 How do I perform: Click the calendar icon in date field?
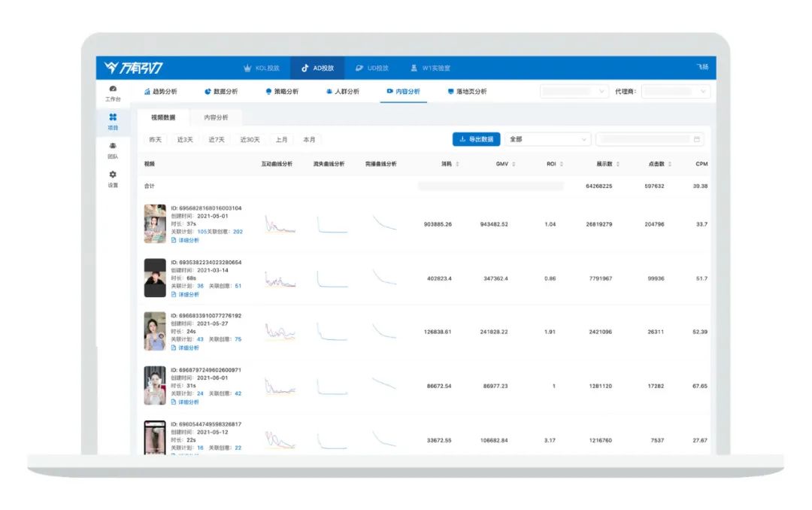pos(697,139)
